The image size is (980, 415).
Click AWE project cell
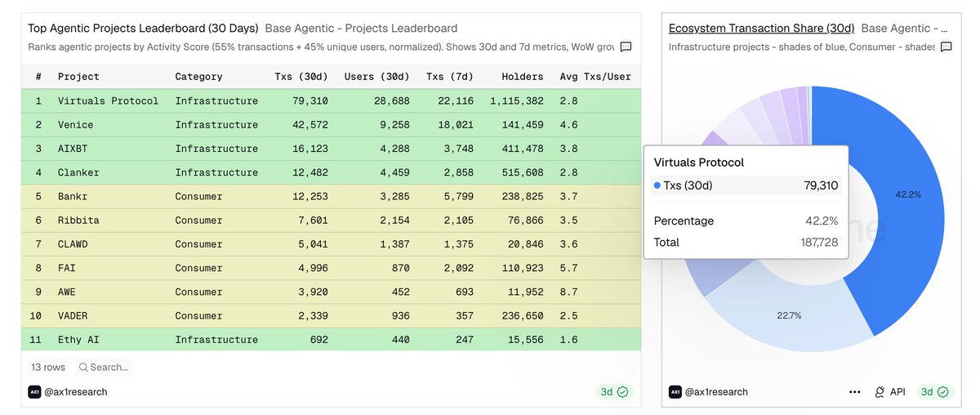66,292
